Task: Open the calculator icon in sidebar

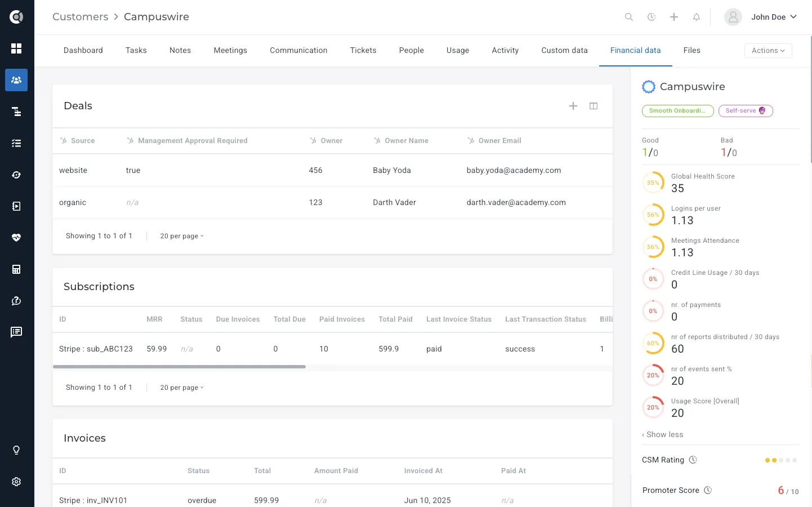Action: tap(16, 269)
